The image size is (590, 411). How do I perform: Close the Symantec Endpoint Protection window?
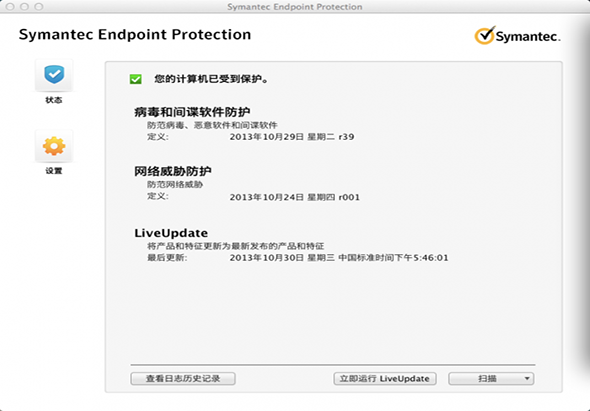tap(10, 6)
